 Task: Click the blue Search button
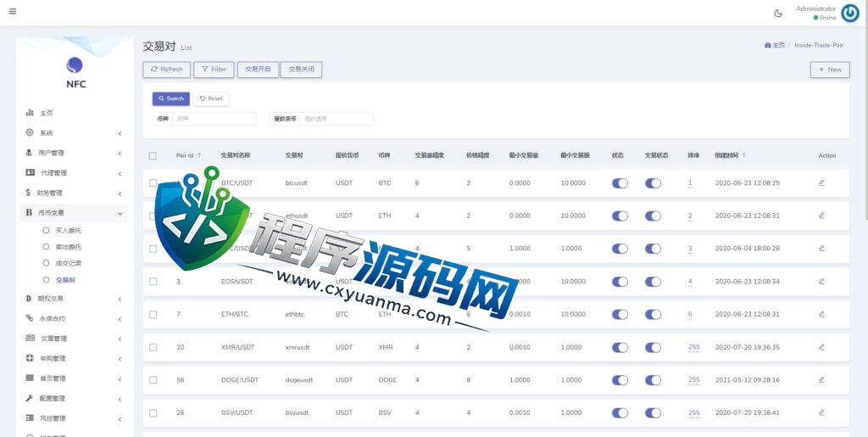[x=171, y=98]
